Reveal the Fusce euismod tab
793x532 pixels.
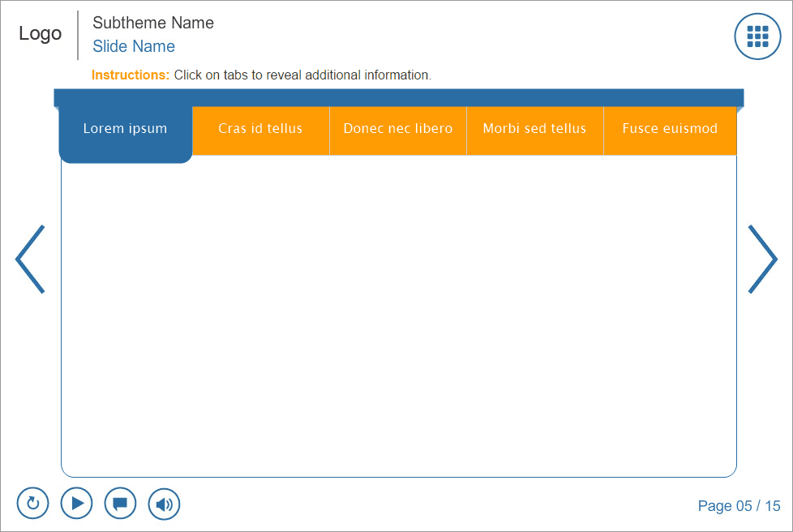670,130
